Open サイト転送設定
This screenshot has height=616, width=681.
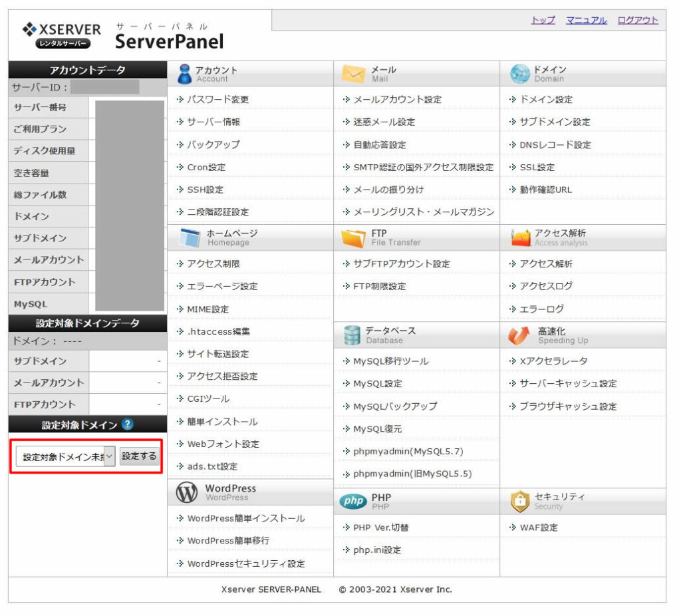[217, 354]
